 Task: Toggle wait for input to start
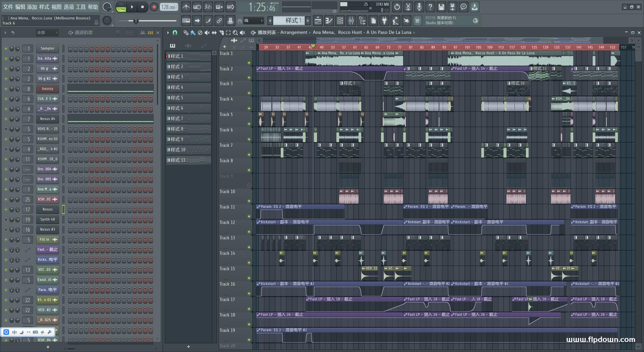[x=197, y=7]
